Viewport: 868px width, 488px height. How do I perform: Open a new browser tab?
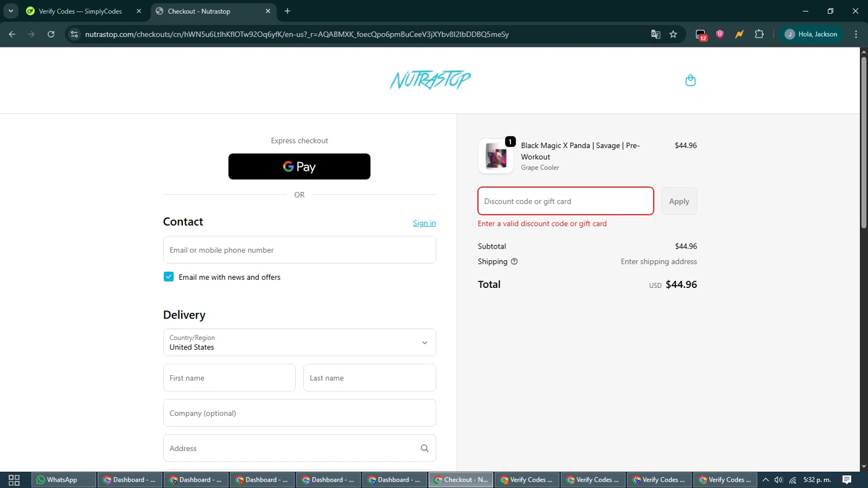click(288, 11)
